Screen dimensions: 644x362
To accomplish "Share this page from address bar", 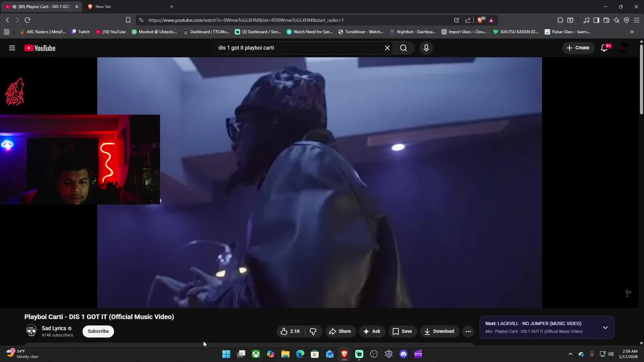I will pos(468,20).
